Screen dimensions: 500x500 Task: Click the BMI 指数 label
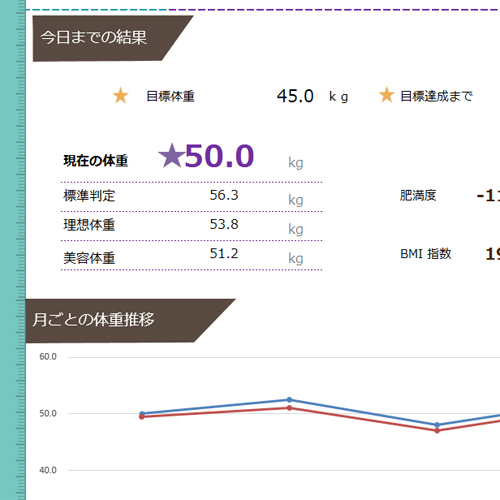tap(426, 254)
